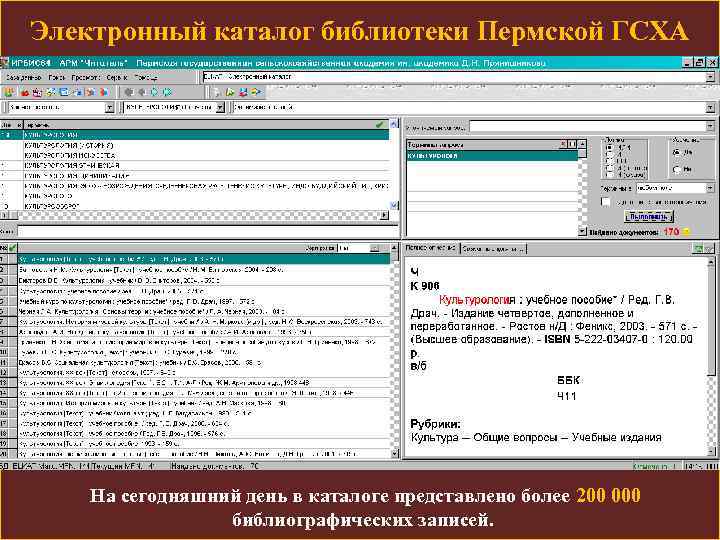Toggle the checkbox above the Выполнить button
This screenshot has height=540, width=720.
click(x=606, y=202)
